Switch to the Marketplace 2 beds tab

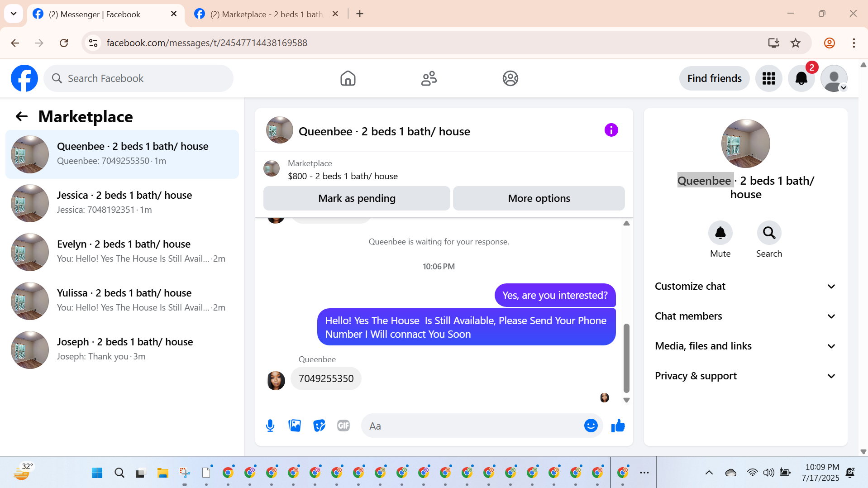point(266,14)
